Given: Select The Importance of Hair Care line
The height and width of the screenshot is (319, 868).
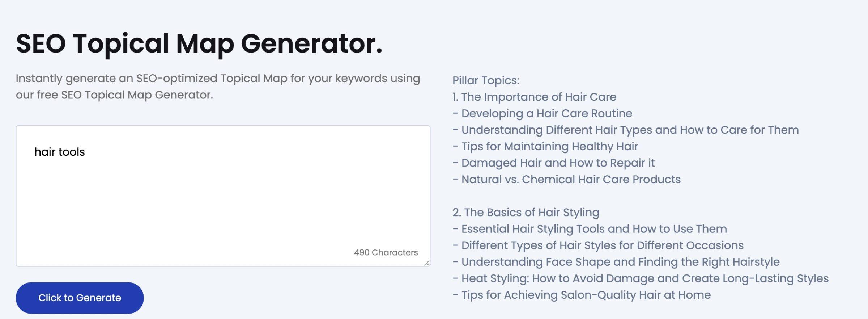Looking at the screenshot, I should pos(534,97).
